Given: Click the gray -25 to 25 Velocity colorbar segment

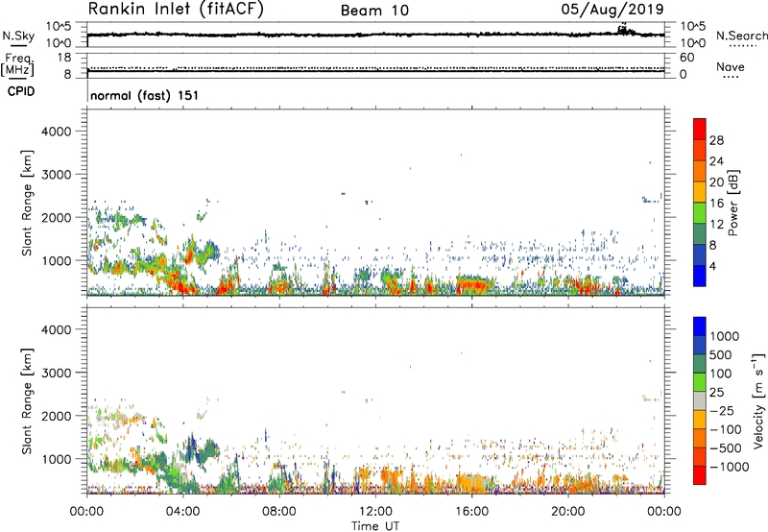Looking at the screenshot, I should click(x=700, y=400).
